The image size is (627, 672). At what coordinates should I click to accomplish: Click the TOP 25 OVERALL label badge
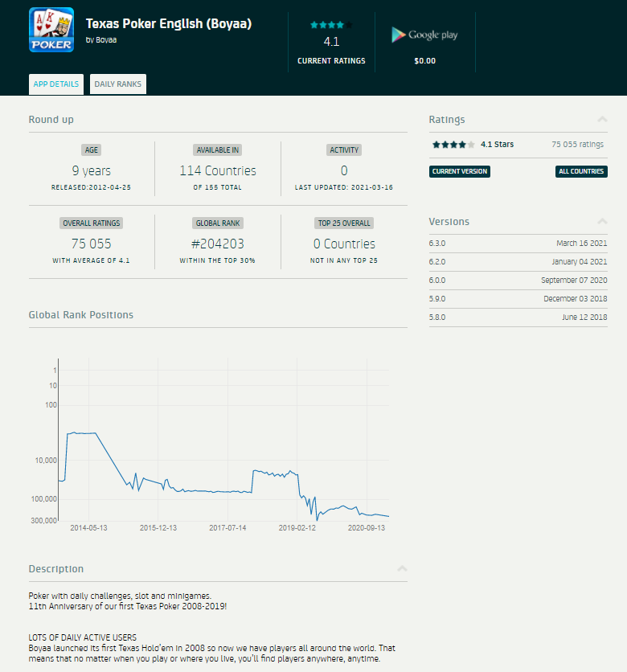point(344,223)
